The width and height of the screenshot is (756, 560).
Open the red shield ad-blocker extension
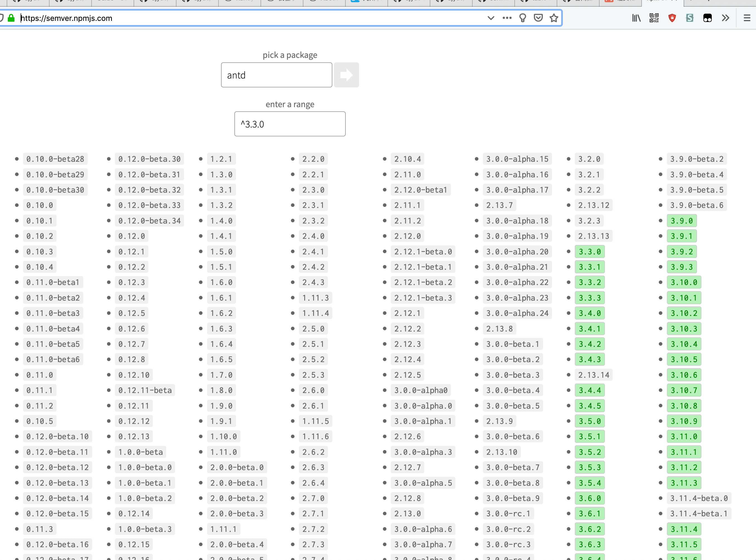[672, 18]
